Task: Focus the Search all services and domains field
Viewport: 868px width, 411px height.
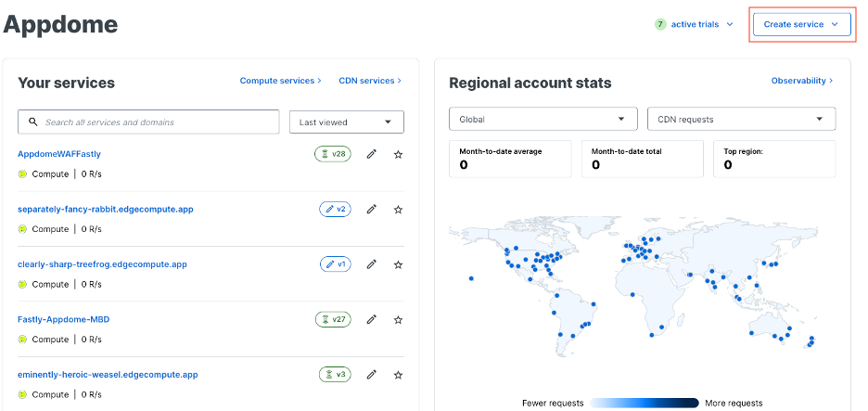Action: coord(148,122)
